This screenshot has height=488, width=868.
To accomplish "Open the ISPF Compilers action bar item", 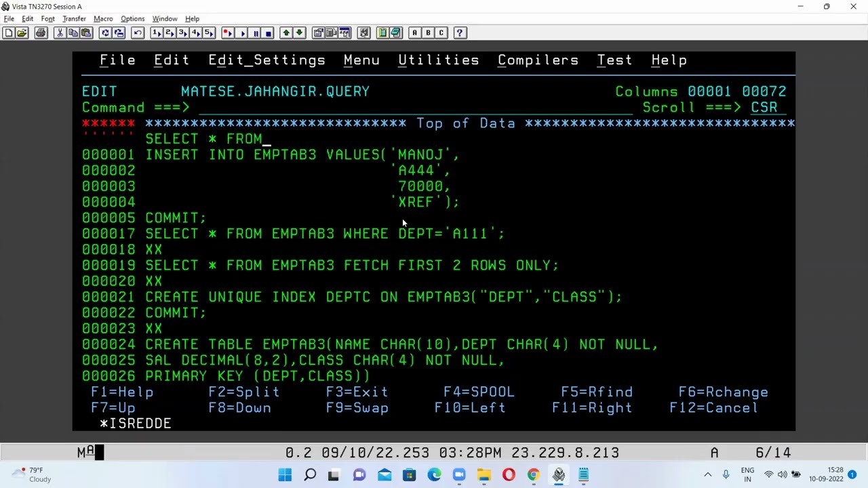I will click(x=538, y=60).
